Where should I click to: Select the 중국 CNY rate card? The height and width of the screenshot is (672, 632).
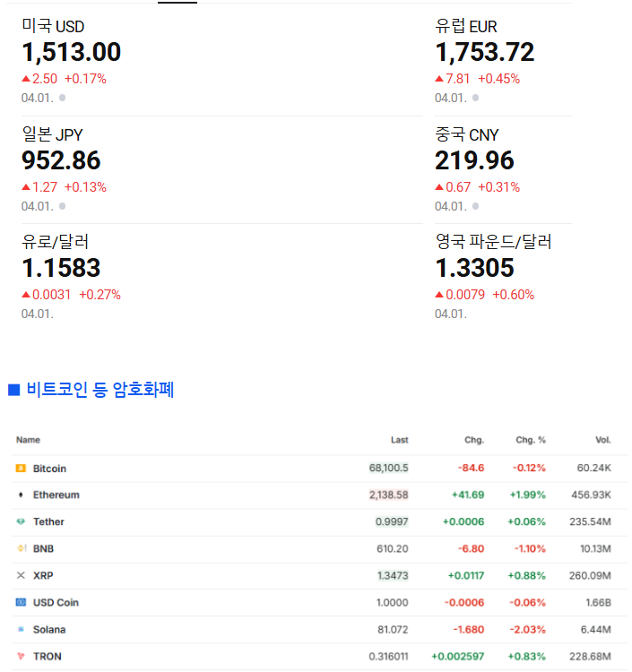475,160
